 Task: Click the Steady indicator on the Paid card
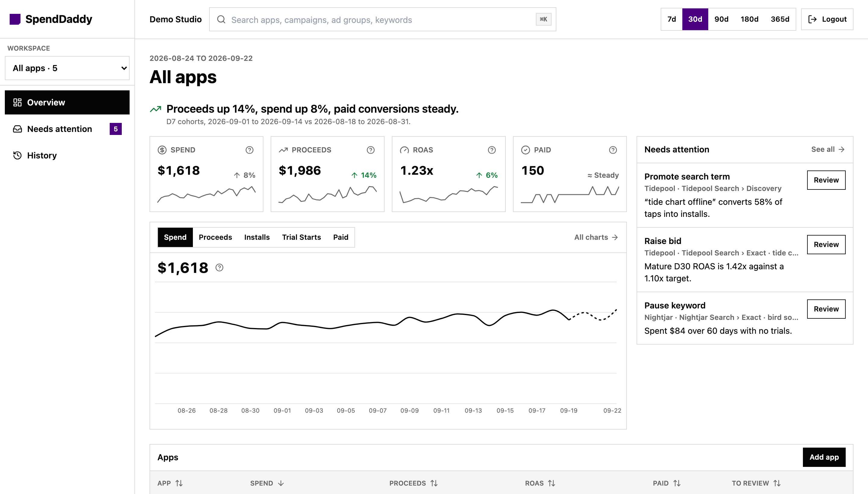point(603,175)
